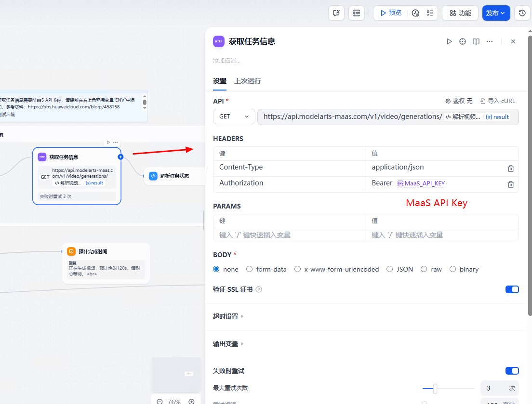Viewport: 532px width, 404px height.
Task: Open 鉴权 无 authorization settings
Action: click(459, 101)
